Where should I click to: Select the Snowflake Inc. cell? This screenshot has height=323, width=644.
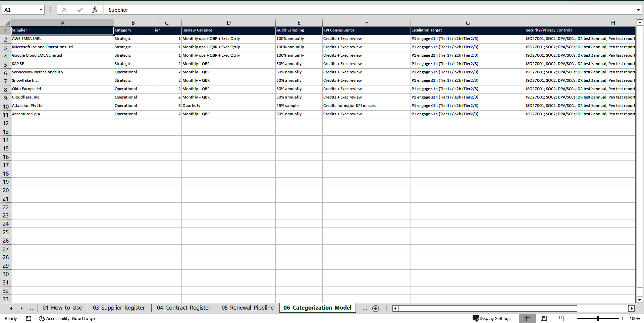pos(62,81)
